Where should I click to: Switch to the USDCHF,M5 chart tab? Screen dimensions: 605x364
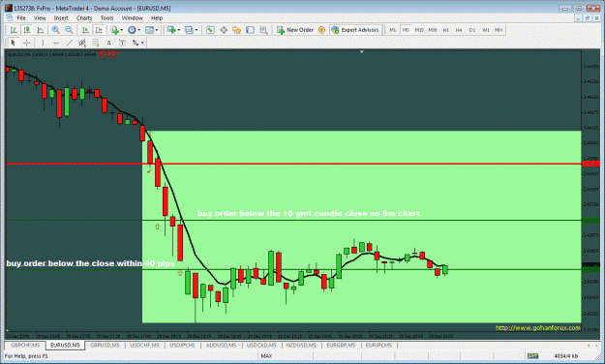[144, 345]
